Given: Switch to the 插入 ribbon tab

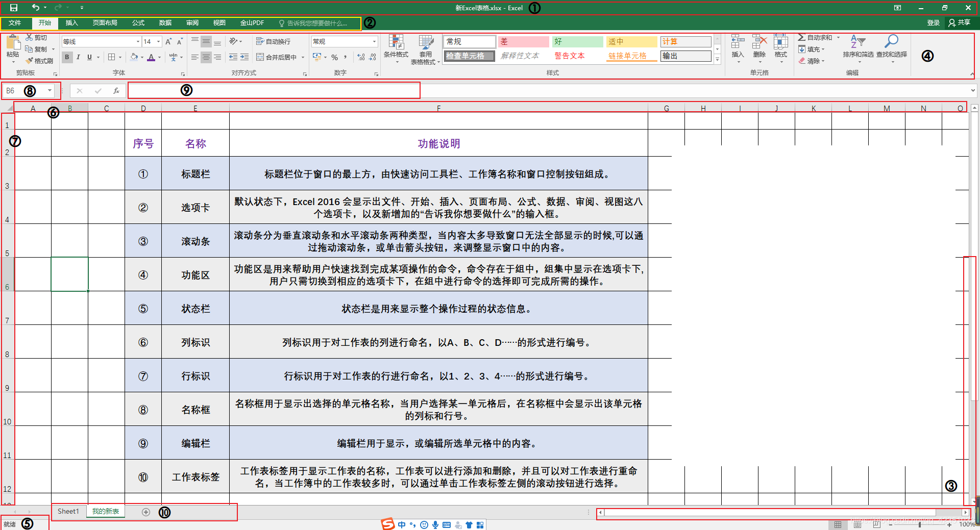Looking at the screenshot, I should [71, 23].
